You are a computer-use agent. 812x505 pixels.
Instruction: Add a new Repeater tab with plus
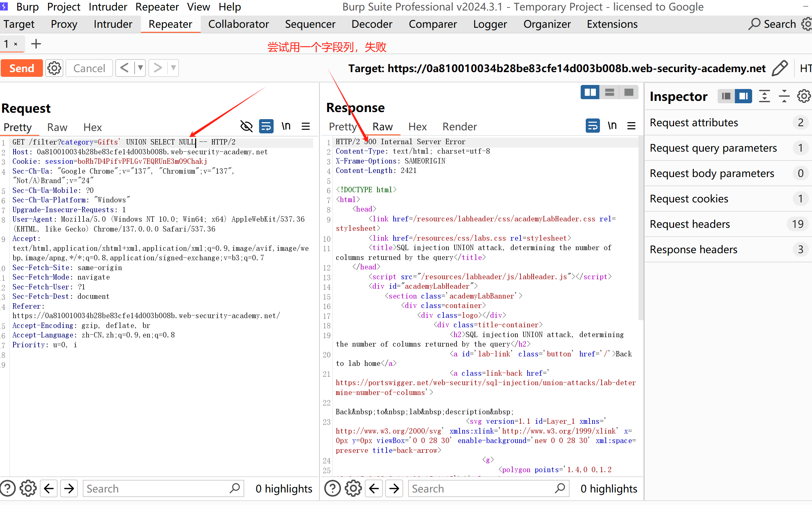coord(36,44)
